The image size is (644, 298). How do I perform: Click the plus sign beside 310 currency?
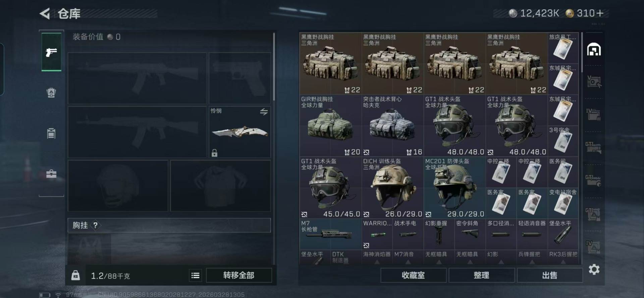click(600, 13)
